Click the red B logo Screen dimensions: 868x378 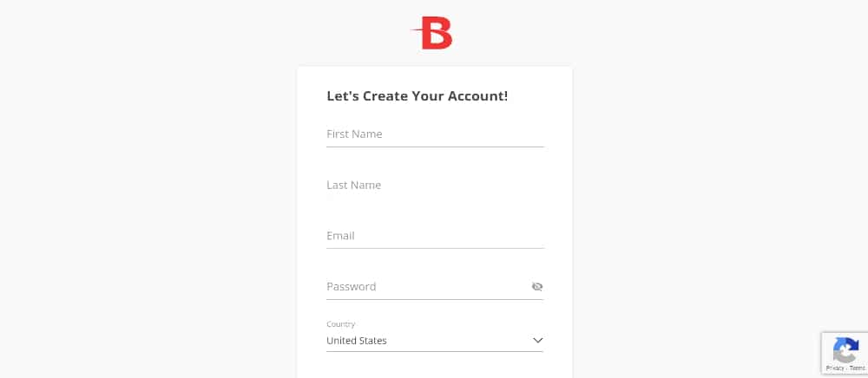432,34
